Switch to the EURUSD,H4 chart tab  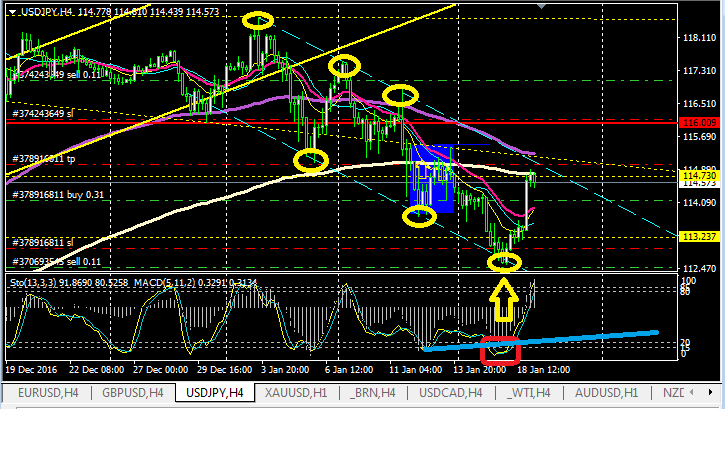[x=48, y=393]
